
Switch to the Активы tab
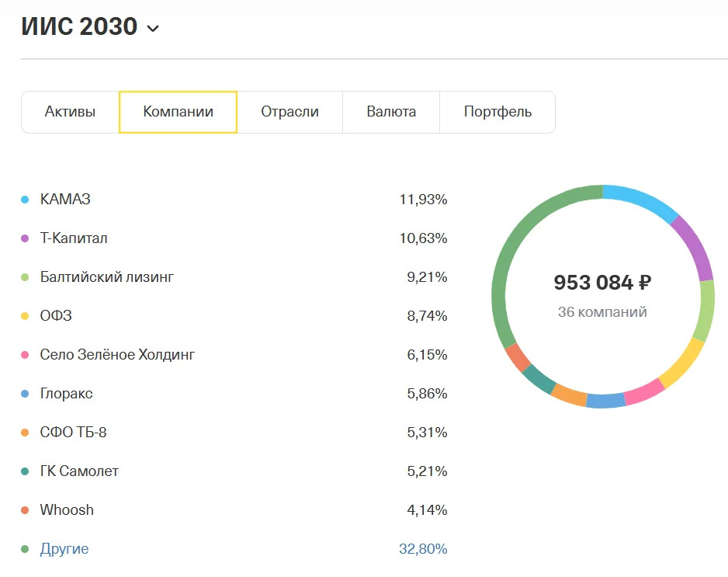point(70,112)
